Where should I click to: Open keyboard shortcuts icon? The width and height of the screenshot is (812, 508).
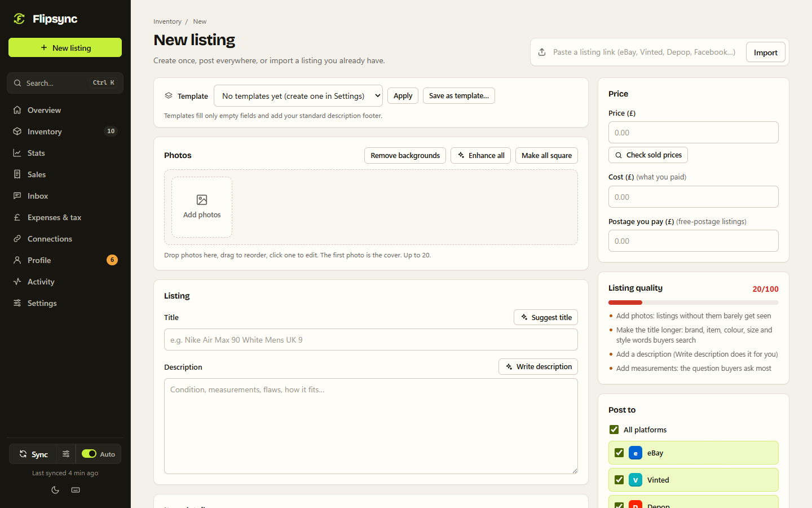tap(76, 490)
